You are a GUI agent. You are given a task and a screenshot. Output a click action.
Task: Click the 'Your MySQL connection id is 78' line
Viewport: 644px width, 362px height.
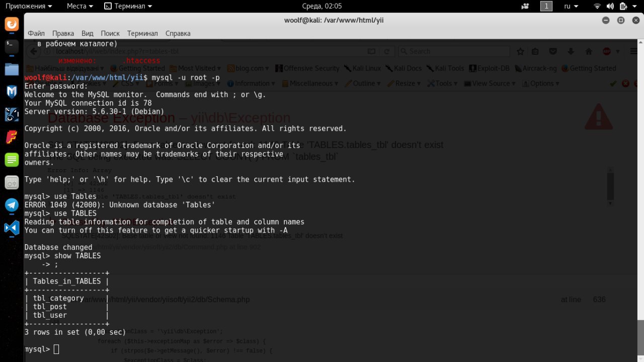tap(88, 103)
